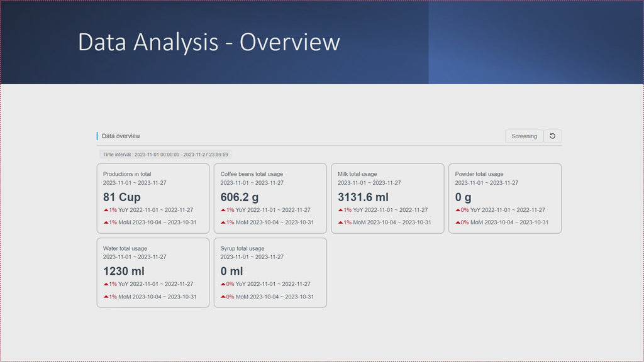Click the 606.2 g coffee beans value

pyautogui.click(x=240, y=197)
